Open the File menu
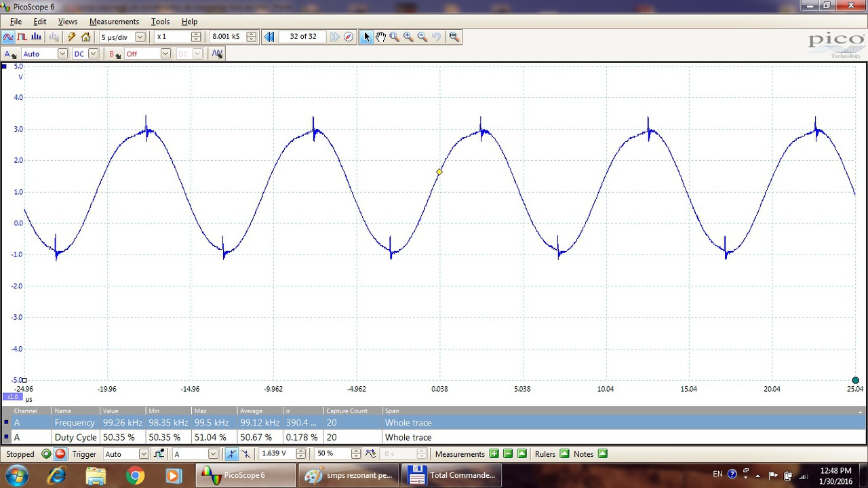 pos(16,22)
